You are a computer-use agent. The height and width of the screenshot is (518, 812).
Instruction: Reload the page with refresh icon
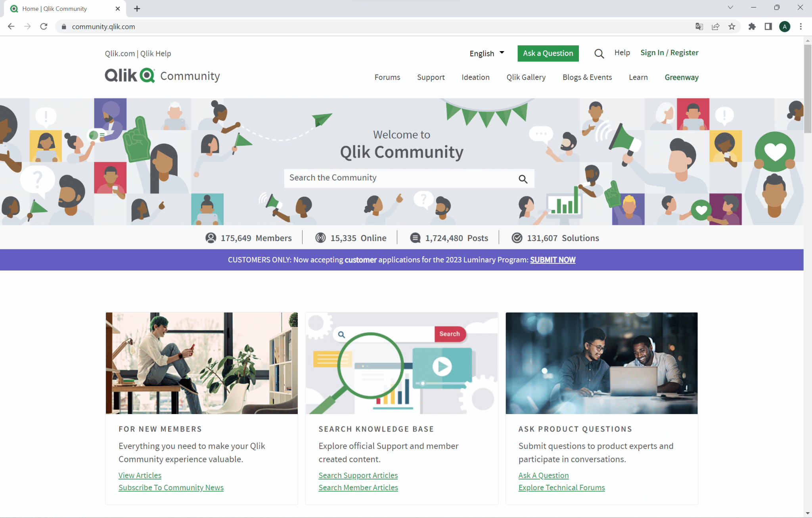pyautogui.click(x=44, y=27)
